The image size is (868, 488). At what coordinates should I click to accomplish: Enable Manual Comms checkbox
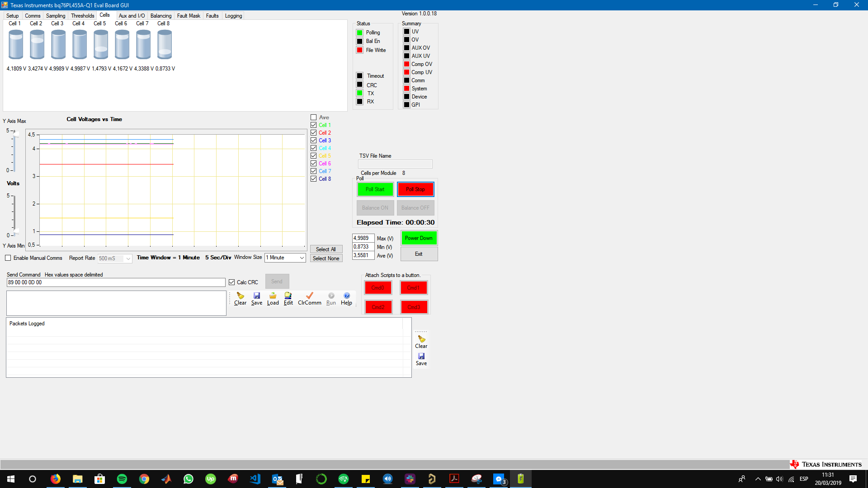[8, 258]
